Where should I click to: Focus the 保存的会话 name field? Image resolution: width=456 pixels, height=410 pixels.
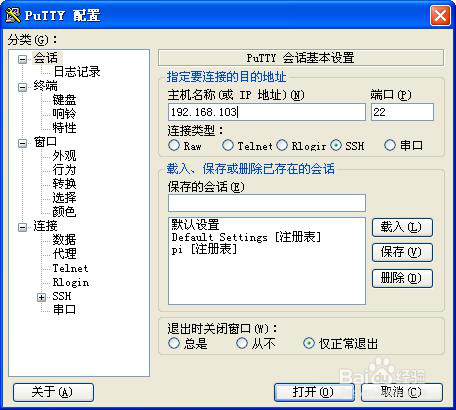point(267,203)
